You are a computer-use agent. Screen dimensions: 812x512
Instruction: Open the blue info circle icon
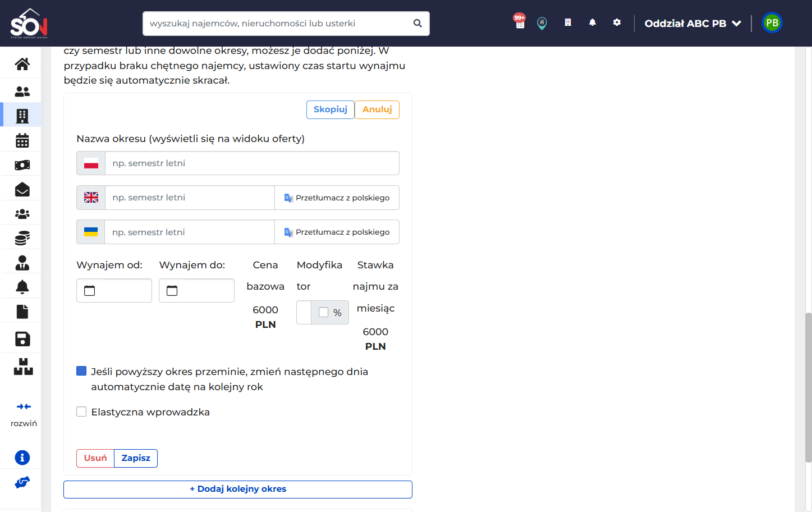pos(22,458)
